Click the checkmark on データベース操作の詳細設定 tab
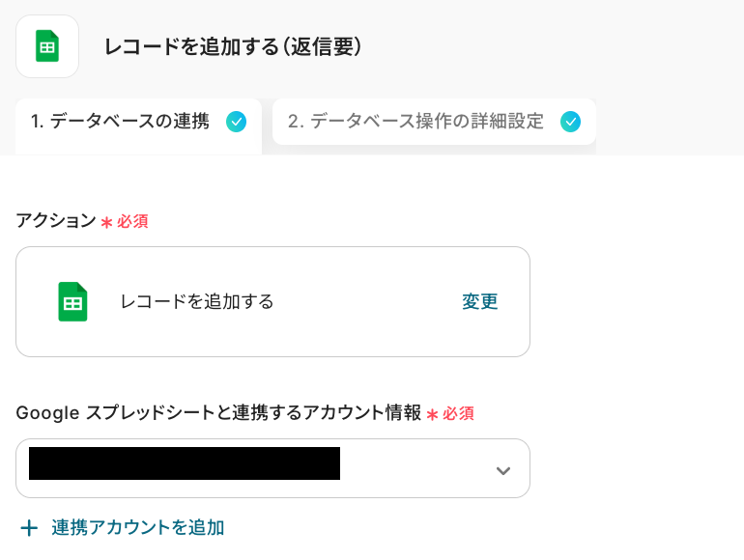 (x=571, y=122)
